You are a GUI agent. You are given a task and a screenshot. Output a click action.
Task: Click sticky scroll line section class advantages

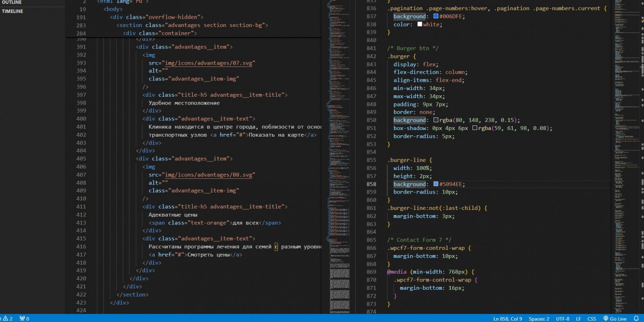[x=192, y=25]
